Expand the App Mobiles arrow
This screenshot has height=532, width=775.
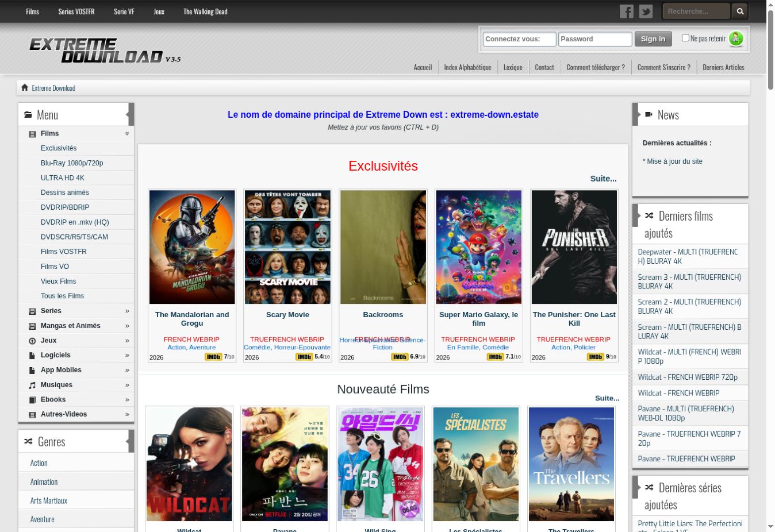(x=127, y=370)
